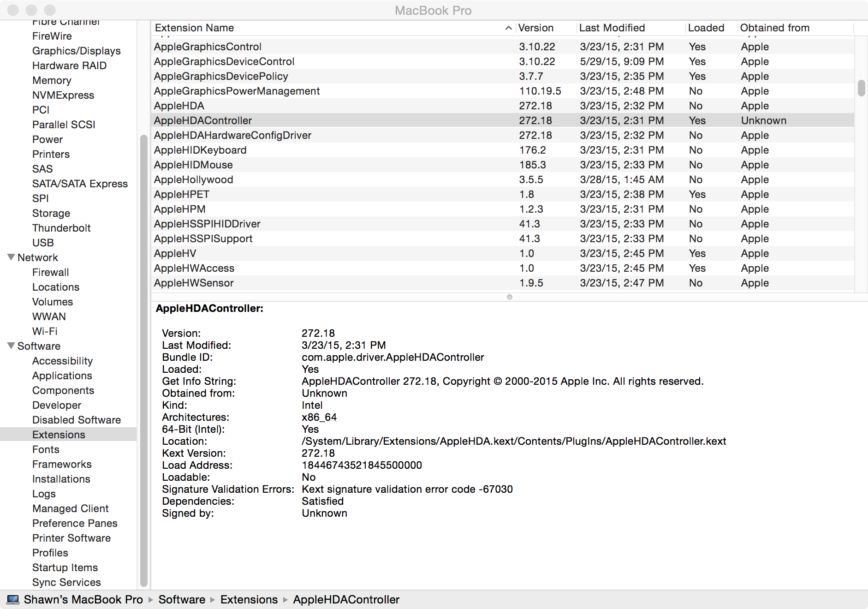Open Printers in the sidebar
This screenshot has width=868, height=609.
(x=51, y=154)
